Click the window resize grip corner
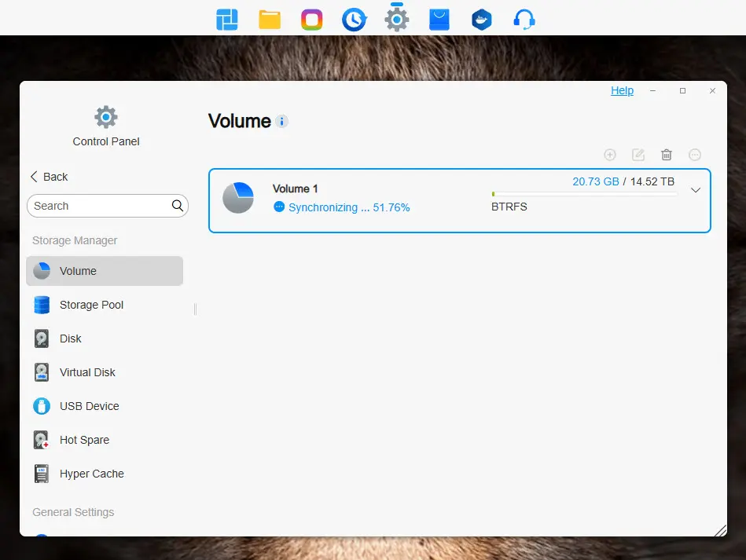This screenshot has height=560, width=746. coord(720,530)
